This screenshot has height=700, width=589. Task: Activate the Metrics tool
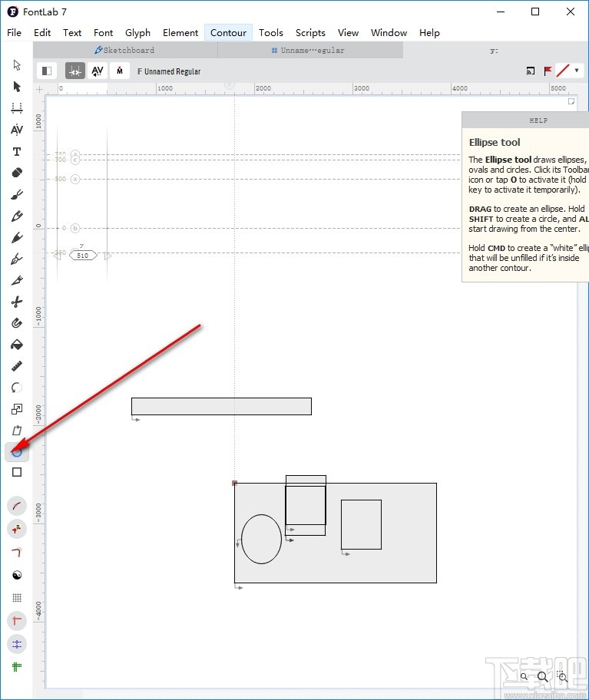coord(17,107)
